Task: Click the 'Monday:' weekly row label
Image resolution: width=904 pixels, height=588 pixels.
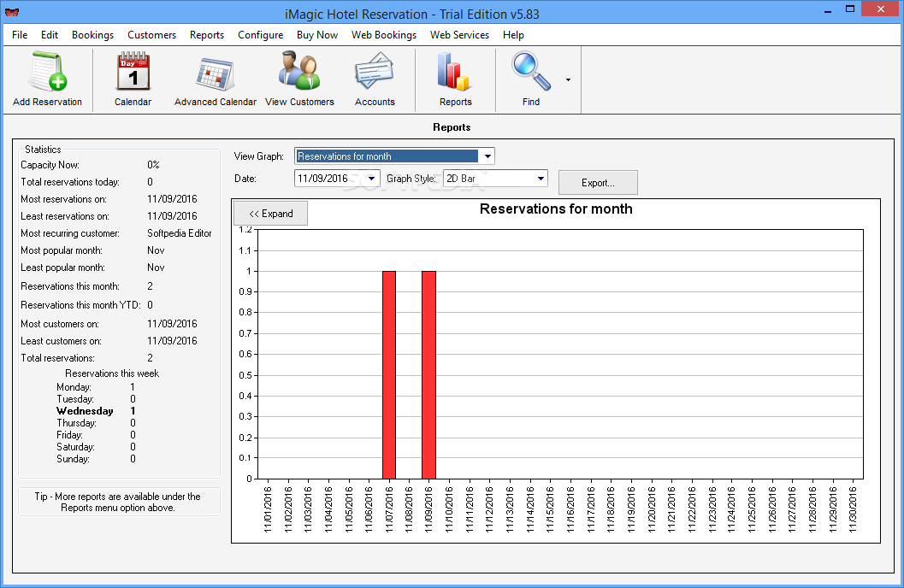Action: 74,387
